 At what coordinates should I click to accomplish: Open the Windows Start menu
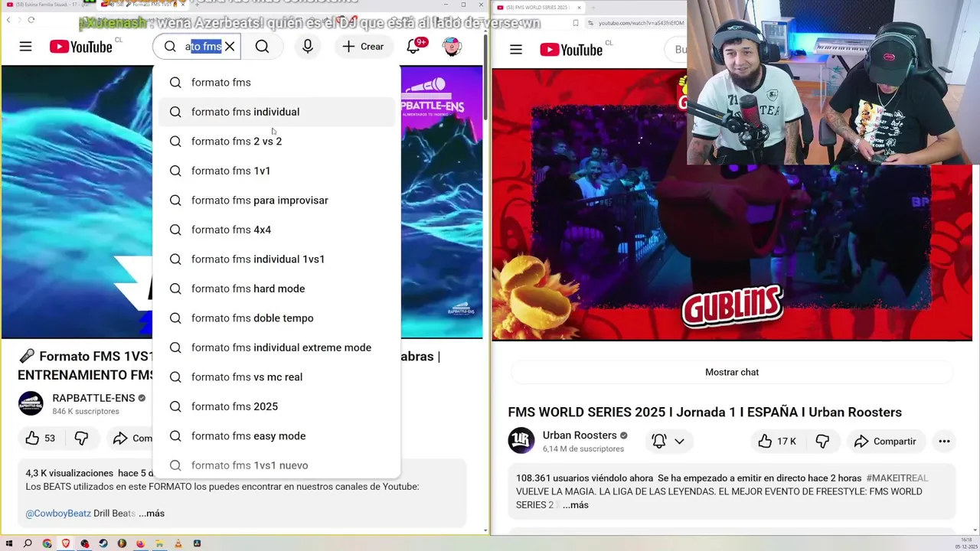pos(9,543)
